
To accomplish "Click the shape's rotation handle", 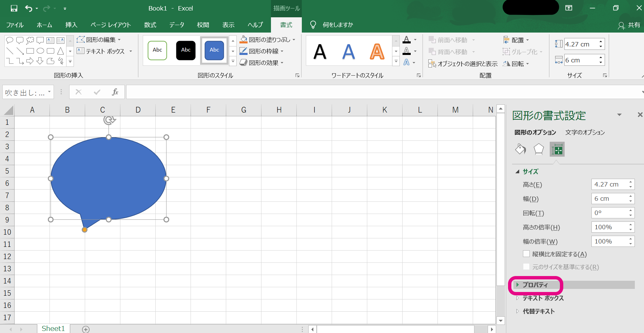I will click(110, 120).
